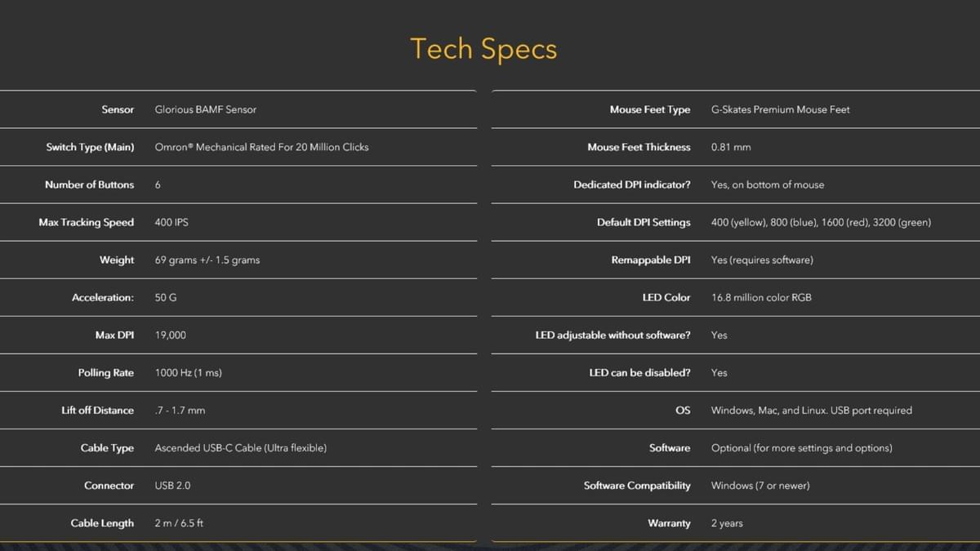
Task: Click the Glorious BAMF Sensor value
Action: 206,109
